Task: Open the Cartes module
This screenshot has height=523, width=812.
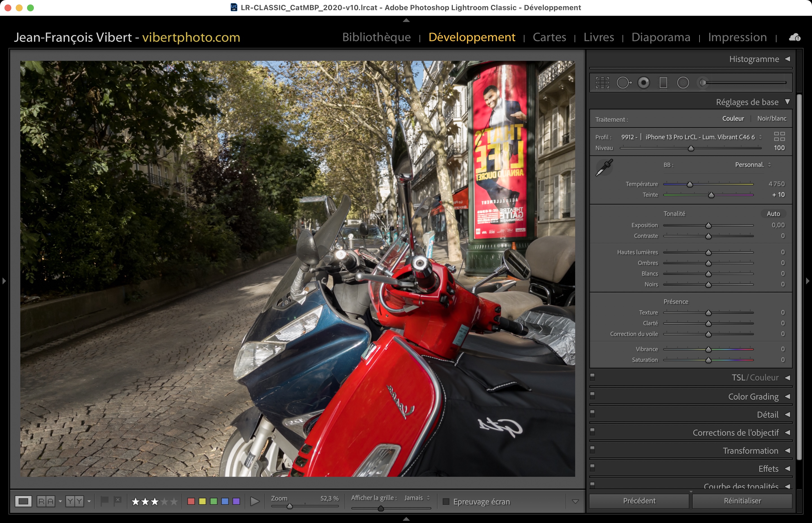Action: [550, 37]
